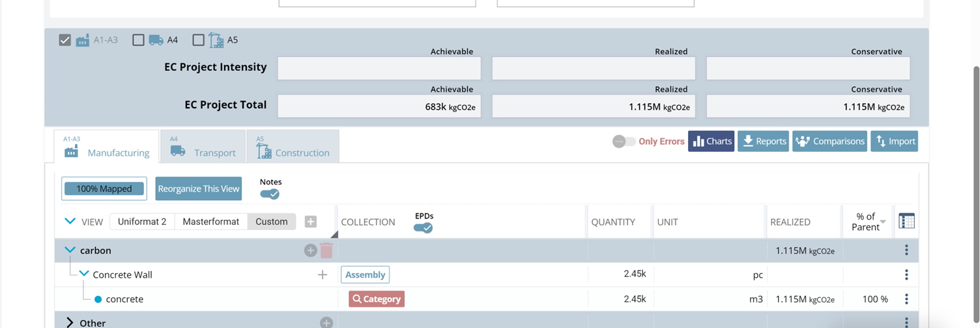
Task: Open the Construction tab
Action: (293, 147)
